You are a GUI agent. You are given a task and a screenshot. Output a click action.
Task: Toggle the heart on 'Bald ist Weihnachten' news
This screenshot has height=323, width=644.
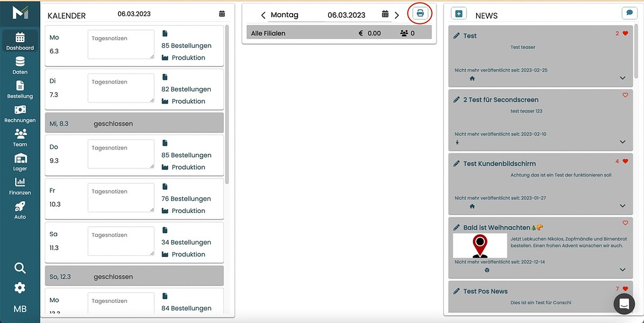click(625, 223)
